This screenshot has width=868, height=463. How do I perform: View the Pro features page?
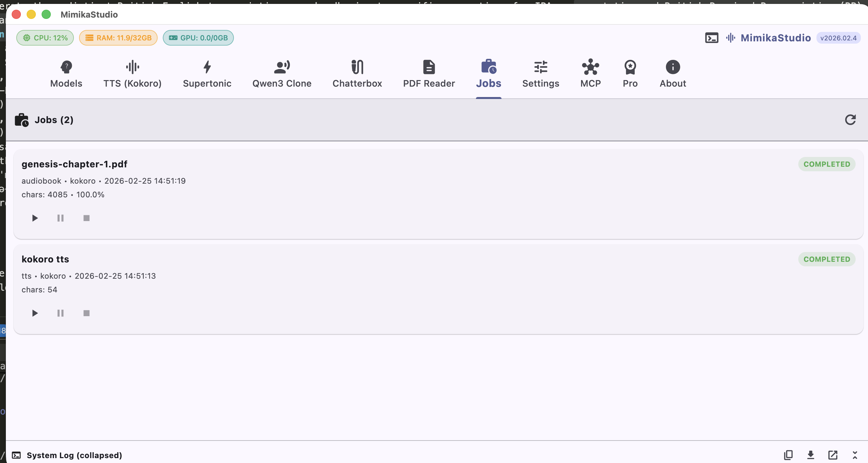[x=630, y=74]
